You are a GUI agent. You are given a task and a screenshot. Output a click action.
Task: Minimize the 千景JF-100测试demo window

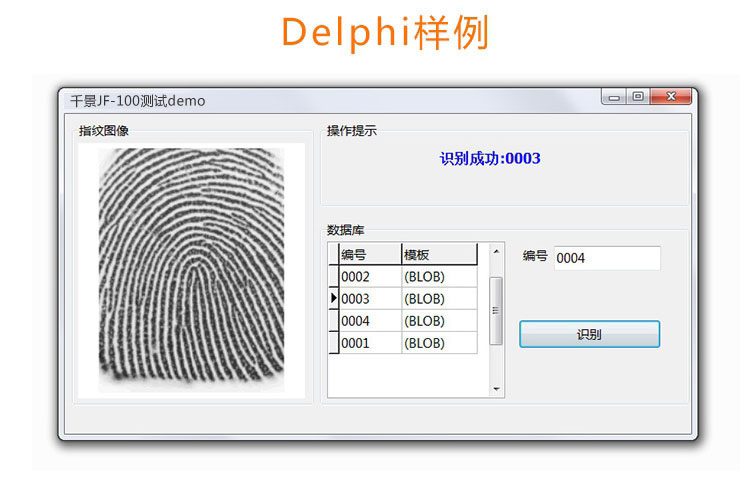point(614,97)
